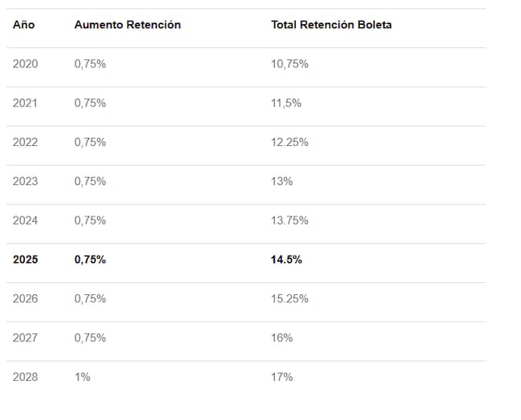Screen dimensions: 521x420
Task: Select the 13% total retention value
Action: 281,181
